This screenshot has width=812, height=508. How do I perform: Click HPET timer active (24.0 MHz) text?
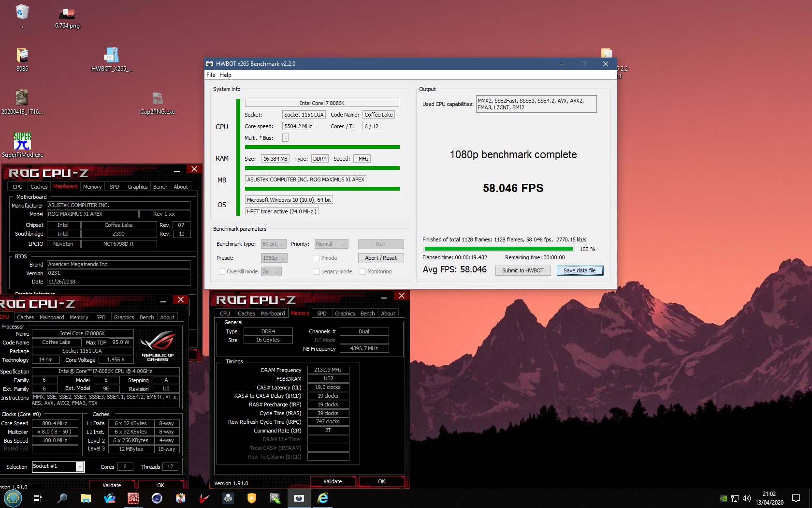281,211
